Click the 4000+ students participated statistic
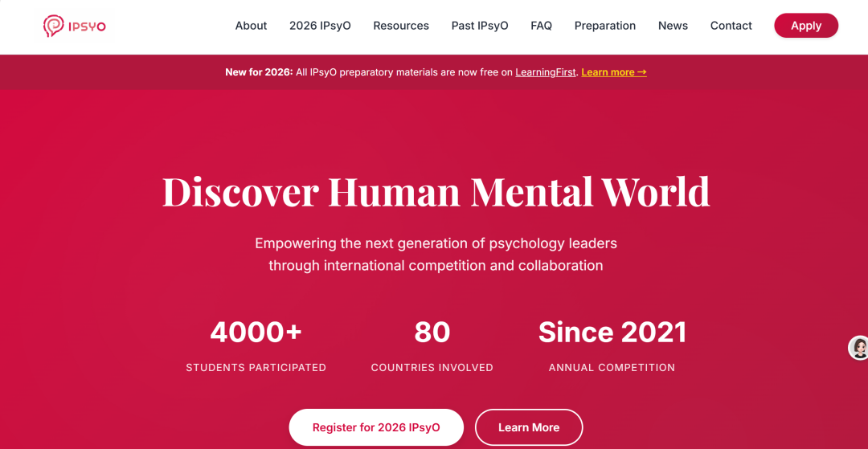The width and height of the screenshot is (868, 449). 256,346
